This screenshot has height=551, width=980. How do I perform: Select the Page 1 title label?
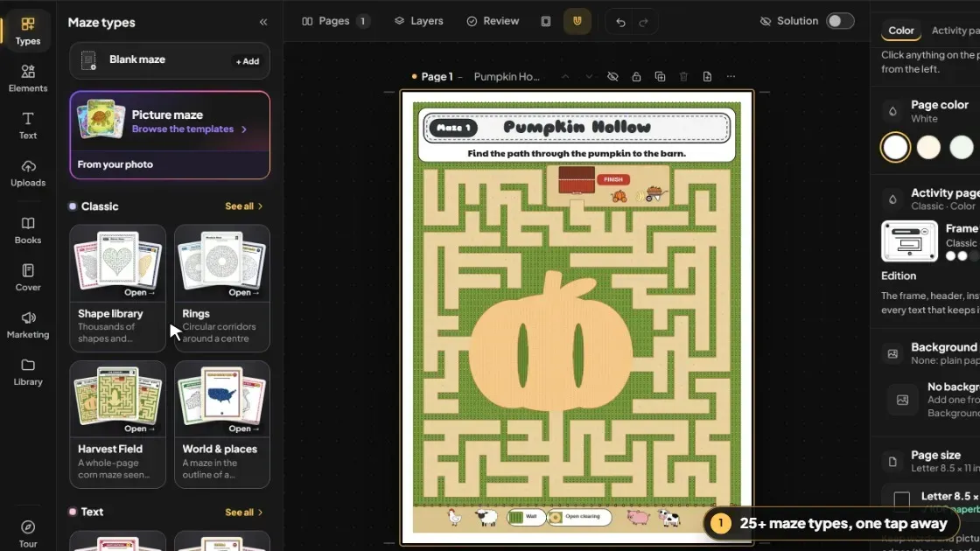point(437,77)
